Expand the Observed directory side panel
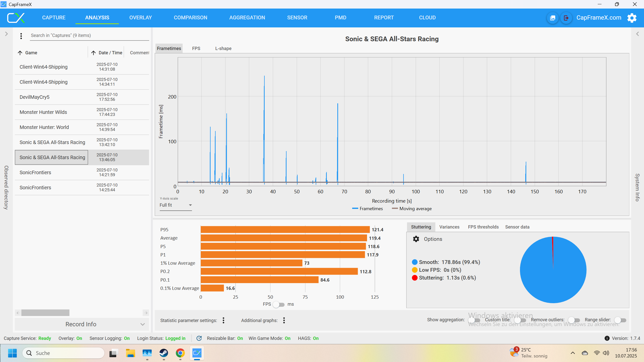This screenshot has width=644, height=362. [x=7, y=34]
